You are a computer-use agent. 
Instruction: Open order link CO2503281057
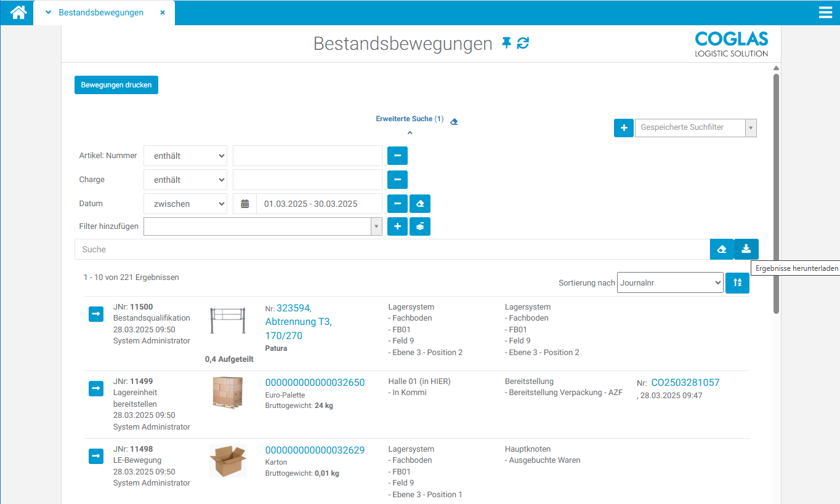click(685, 382)
